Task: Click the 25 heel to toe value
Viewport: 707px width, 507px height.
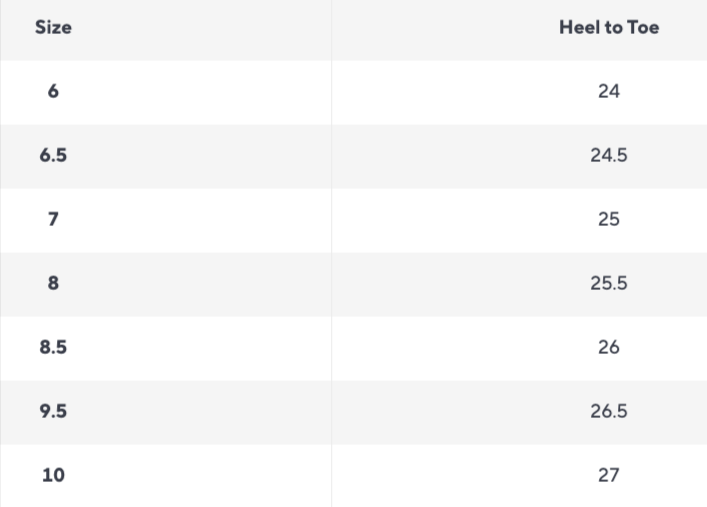Action: [x=608, y=219]
